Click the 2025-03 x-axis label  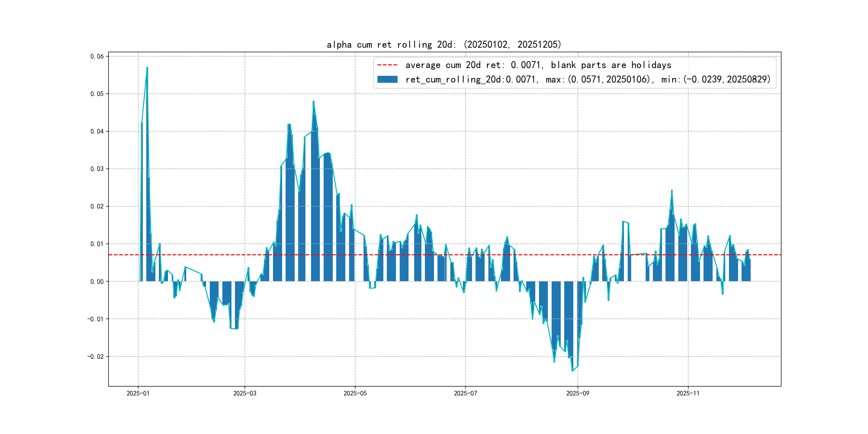pos(245,393)
